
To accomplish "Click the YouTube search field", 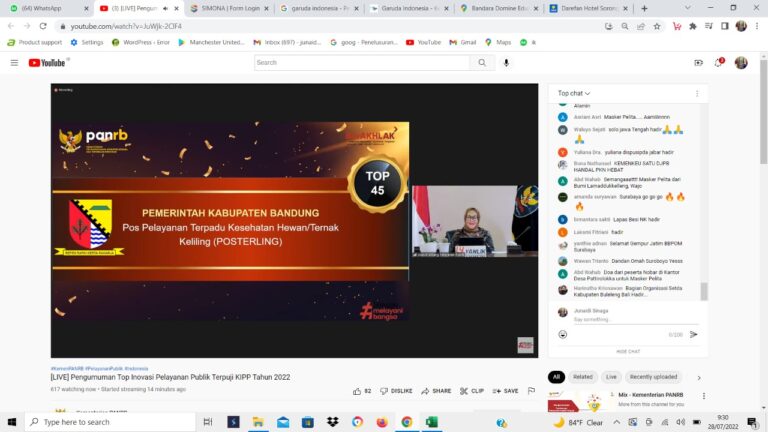I will (x=362, y=63).
